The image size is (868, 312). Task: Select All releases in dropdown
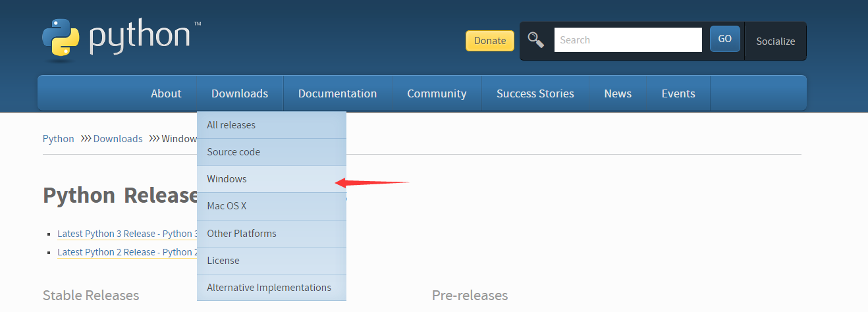pyautogui.click(x=271, y=125)
